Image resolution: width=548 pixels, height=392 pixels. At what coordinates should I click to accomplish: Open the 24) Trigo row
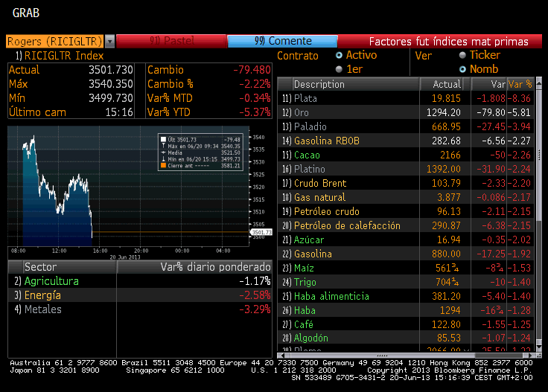click(406, 282)
